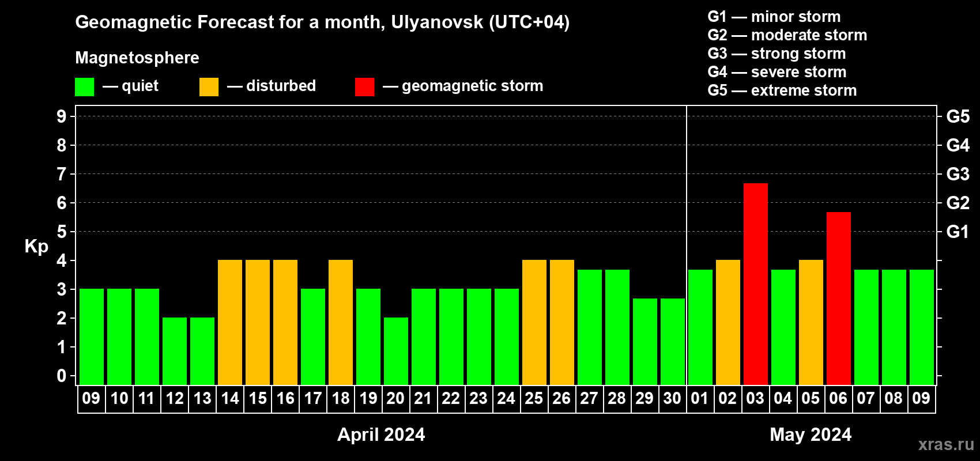The height and width of the screenshot is (461, 980).
Task: Click the '— geomagnetic storm' legend label
Action: (x=463, y=86)
